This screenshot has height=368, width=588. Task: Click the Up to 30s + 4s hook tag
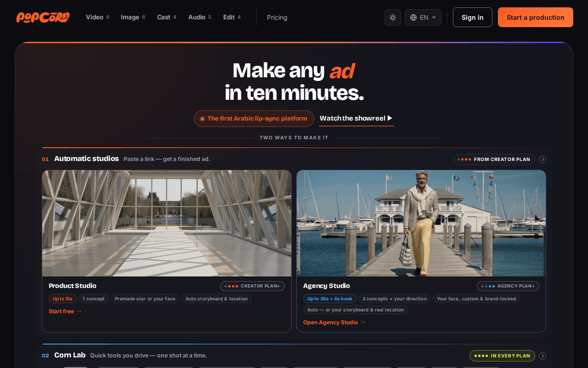[330, 299]
